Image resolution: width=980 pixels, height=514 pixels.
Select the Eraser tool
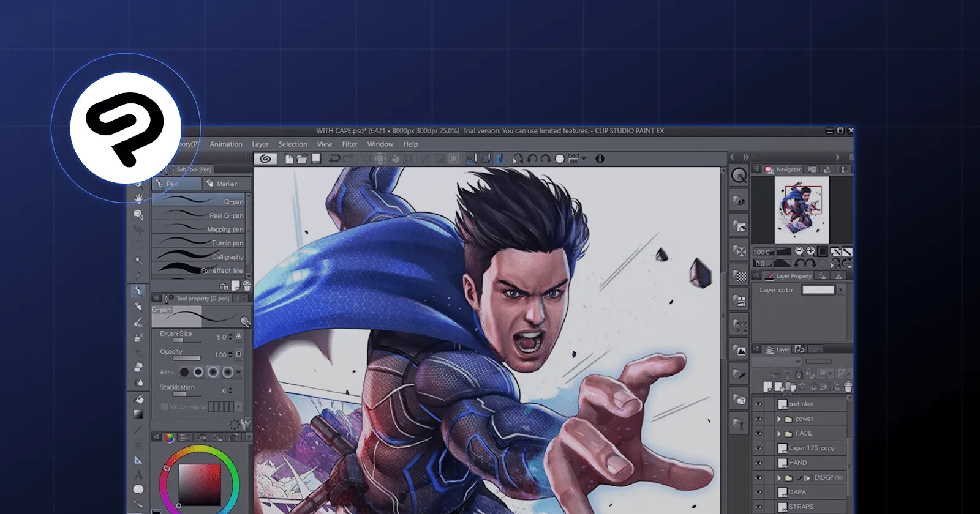pos(139,367)
